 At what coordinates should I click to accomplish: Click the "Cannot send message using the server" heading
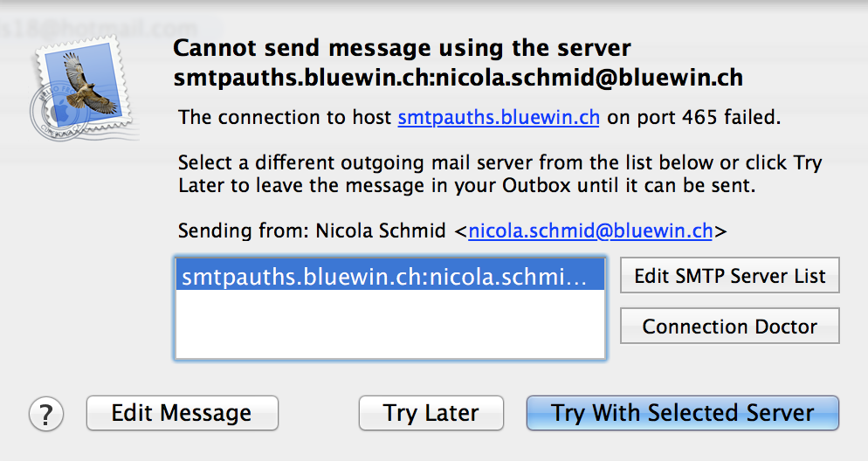tap(402, 47)
